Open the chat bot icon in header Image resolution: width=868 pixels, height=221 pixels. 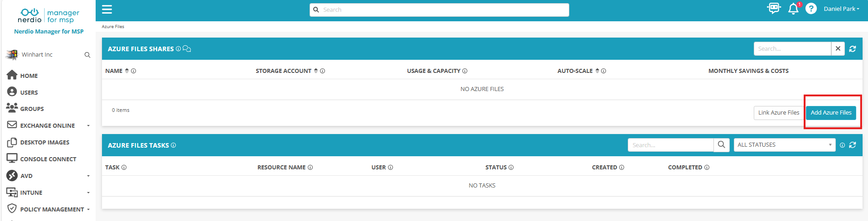pos(774,9)
